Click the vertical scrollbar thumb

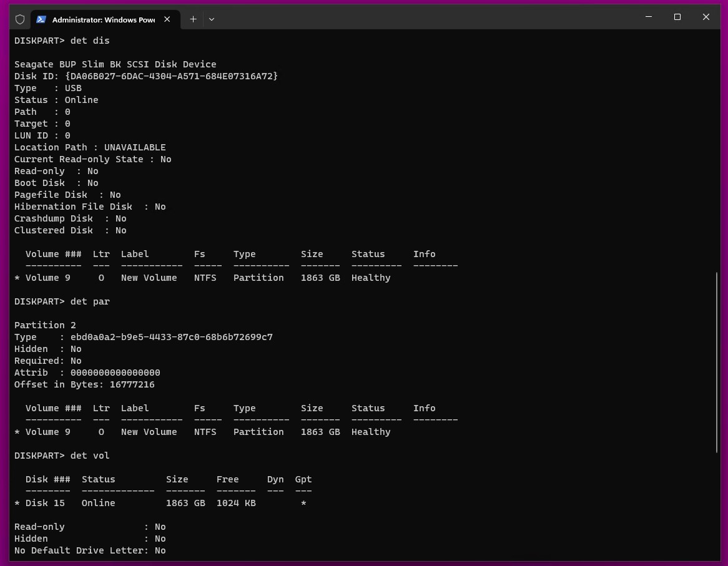(x=717, y=362)
